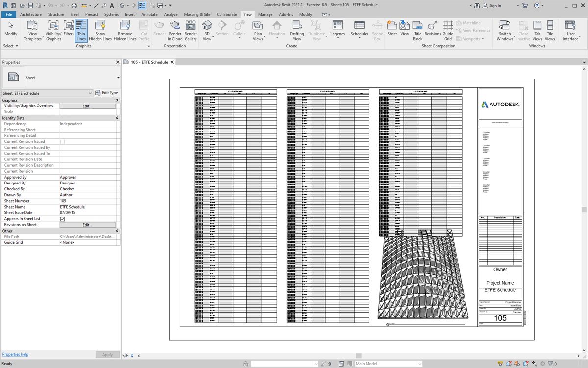Viewport: 588px width, 368px height.
Task: Uncheck the Appears In Sheet List checkbox
Action: pyautogui.click(x=62, y=219)
